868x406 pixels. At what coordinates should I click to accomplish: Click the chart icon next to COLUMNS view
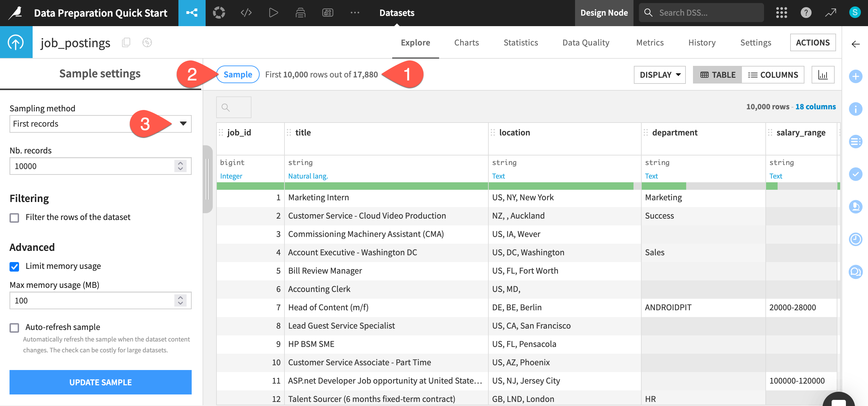(x=823, y=74)
